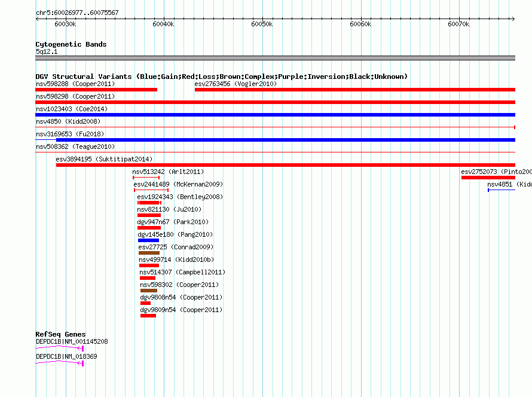Select the DGV Structural Variants track title

point(222,77)
